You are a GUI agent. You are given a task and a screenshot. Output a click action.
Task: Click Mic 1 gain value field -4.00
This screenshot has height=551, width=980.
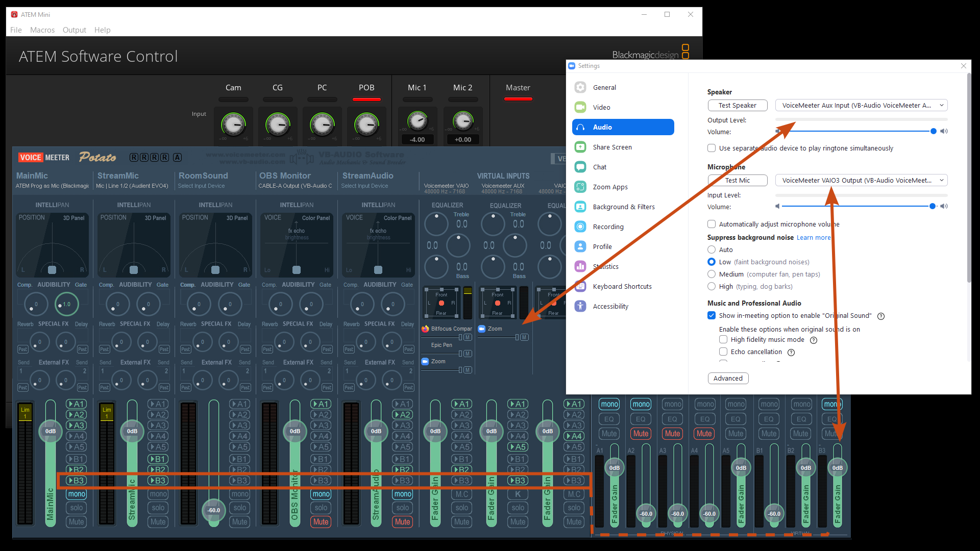[x=418, y=139]
